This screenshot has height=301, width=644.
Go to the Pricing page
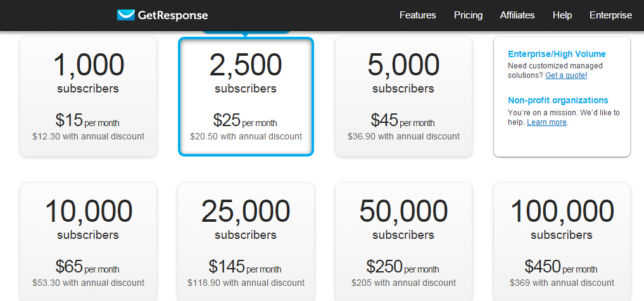click(x=468, y=15)
